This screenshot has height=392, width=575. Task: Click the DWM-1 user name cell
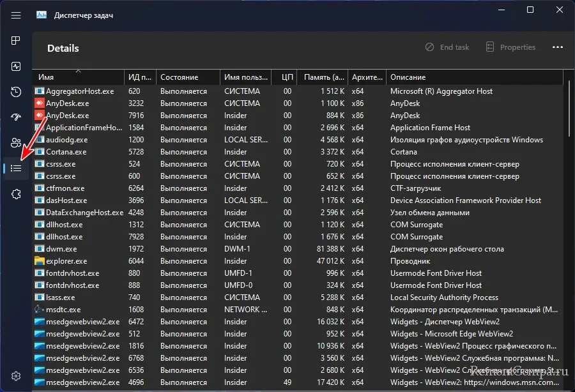(x=237, y=249)
